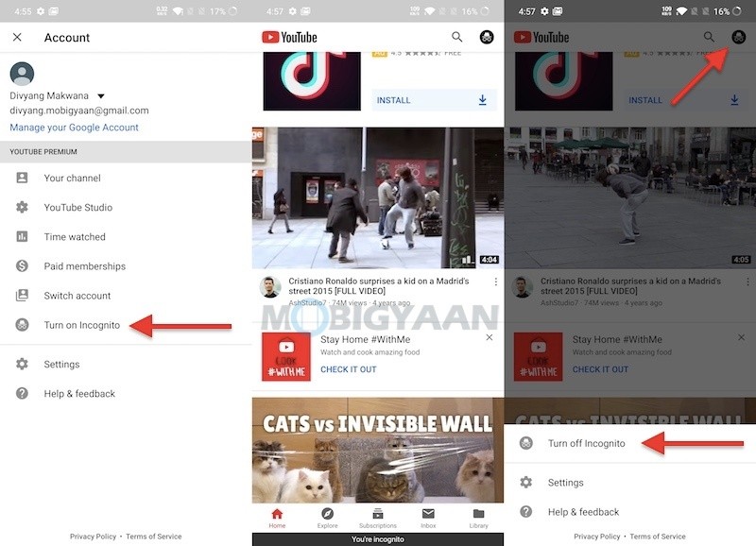Viewport: 756px width, 546px height.
Task: Tap INSTALL button on TikTok ad
Action: coord(434,100)
